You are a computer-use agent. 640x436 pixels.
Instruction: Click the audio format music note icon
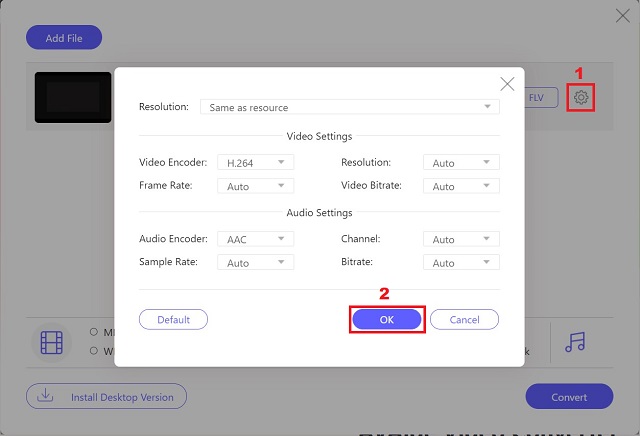pyautogui.click(x=575, y=342)
